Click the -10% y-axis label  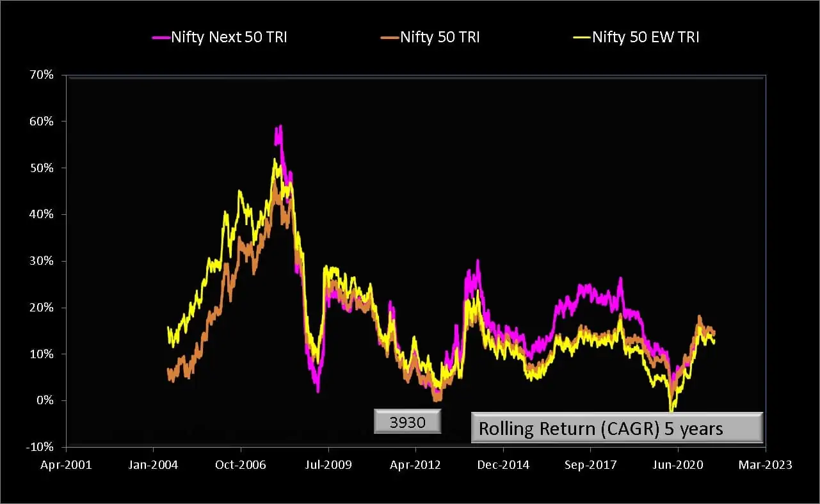(39, 447)
